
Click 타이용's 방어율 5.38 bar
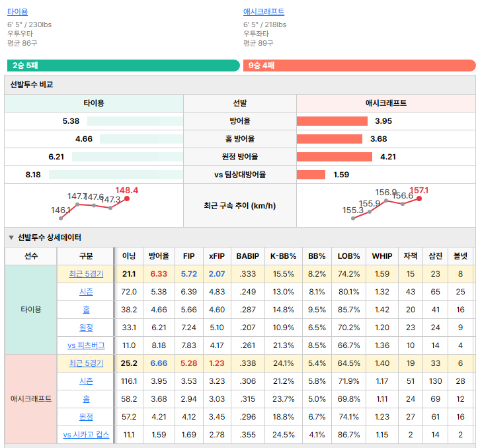point(135,121)
